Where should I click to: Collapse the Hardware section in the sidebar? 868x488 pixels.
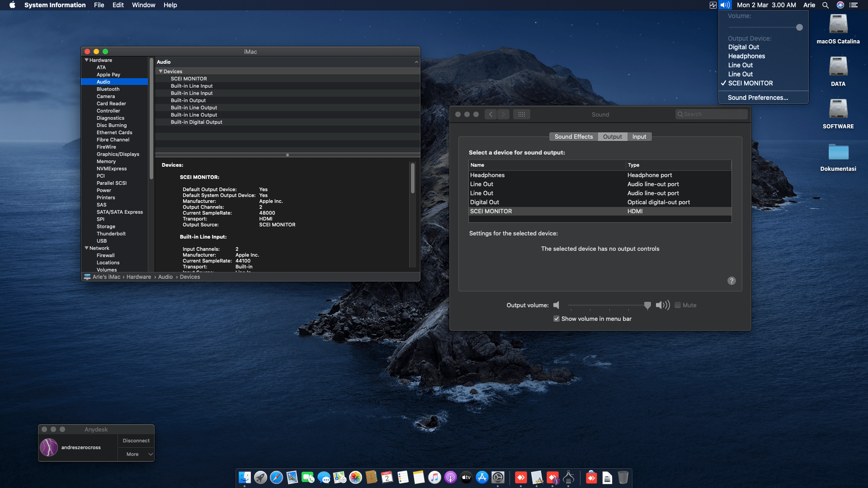point(86,60)
